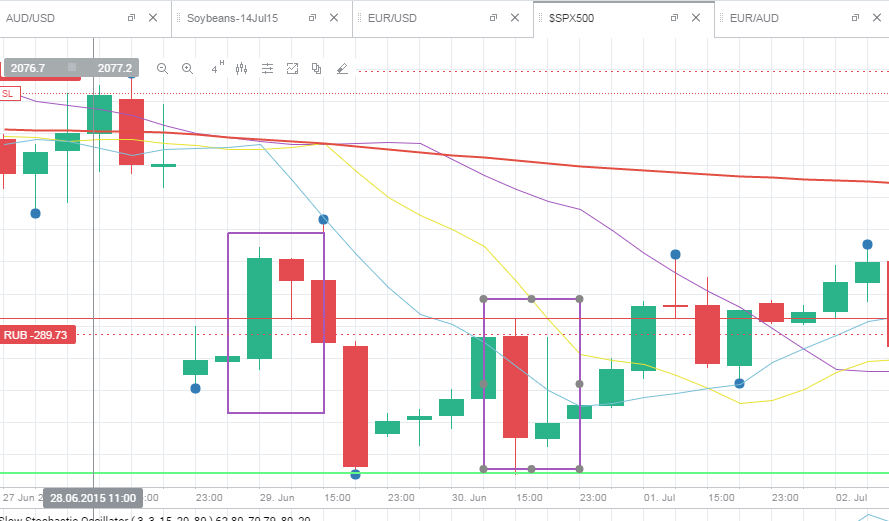
Task: Switch to the Soybeans-14Jul15 tab
Action: tap(232, 18)
